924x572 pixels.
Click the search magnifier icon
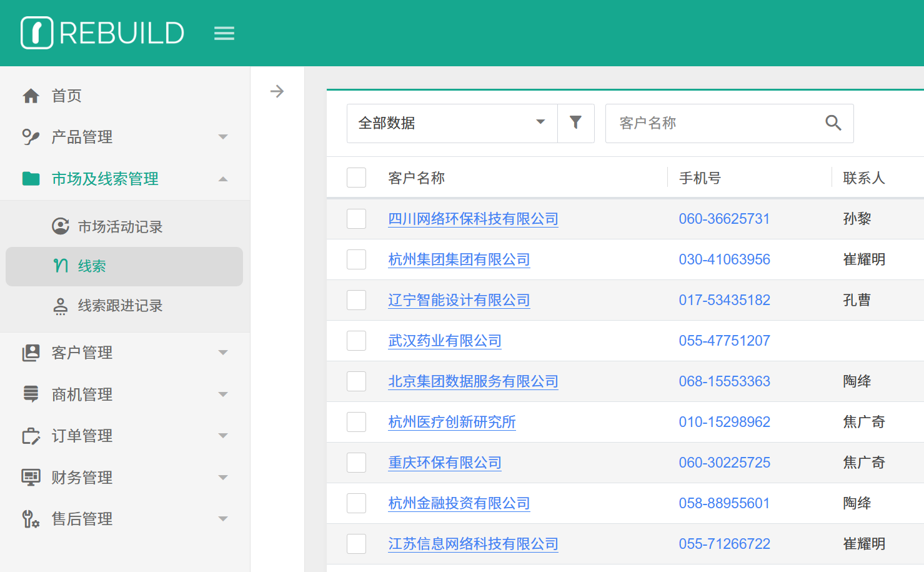click(833, 123)
